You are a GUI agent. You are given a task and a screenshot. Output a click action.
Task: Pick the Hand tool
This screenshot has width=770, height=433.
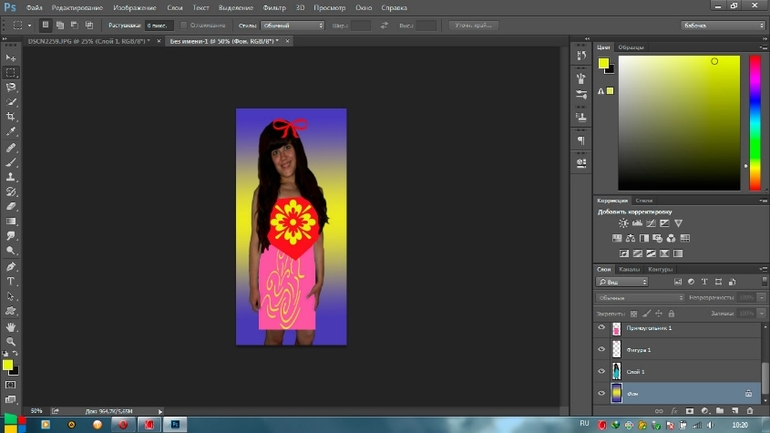[x=11, y=327]
